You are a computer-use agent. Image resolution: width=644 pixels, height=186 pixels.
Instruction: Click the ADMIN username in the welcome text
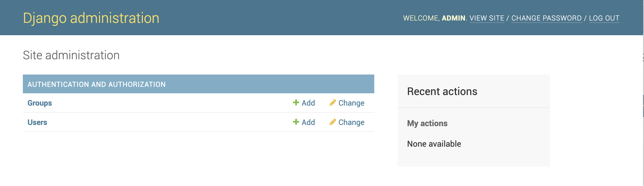click(x=453, y=18)
